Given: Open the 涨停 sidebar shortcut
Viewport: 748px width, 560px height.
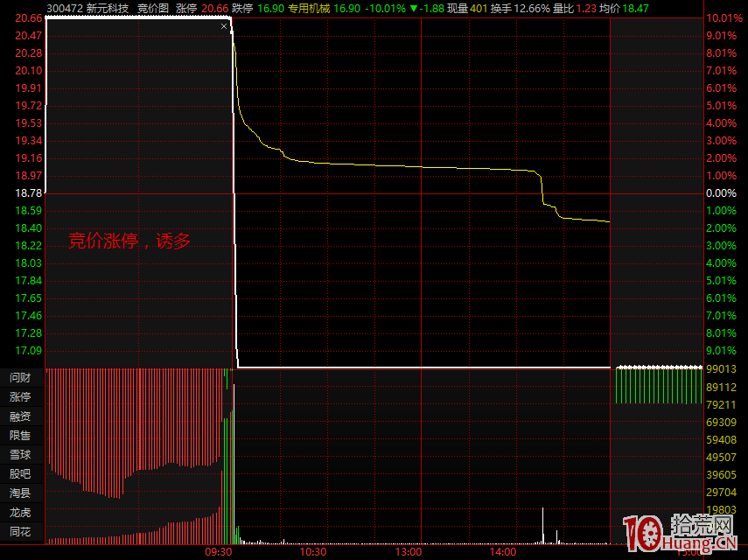Looking at the screenshot, I should point(20,397).
